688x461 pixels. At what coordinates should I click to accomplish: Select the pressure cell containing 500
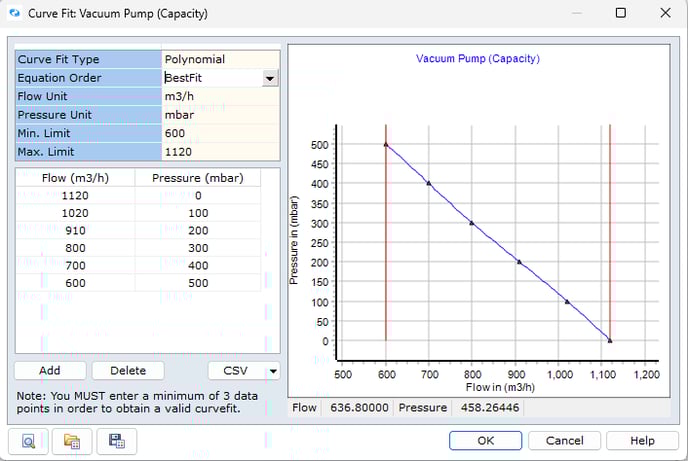click(198, 283)
